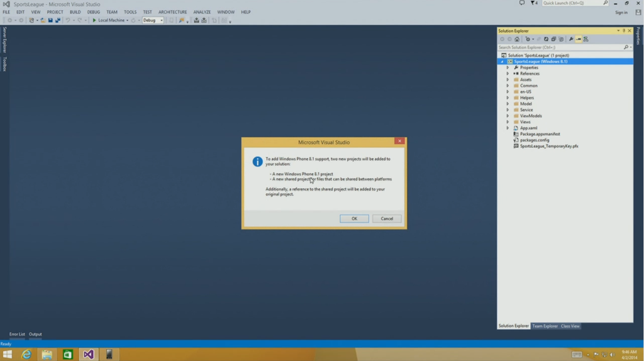644x361 pixels.
Task: Click the Redo toolbar icon
Action: 80,20
